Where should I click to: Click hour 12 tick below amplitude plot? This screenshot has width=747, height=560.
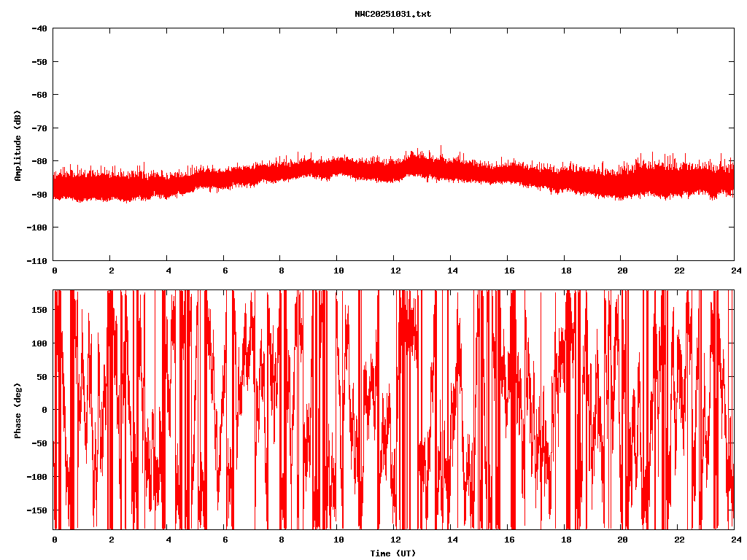[x=395, y=271]
